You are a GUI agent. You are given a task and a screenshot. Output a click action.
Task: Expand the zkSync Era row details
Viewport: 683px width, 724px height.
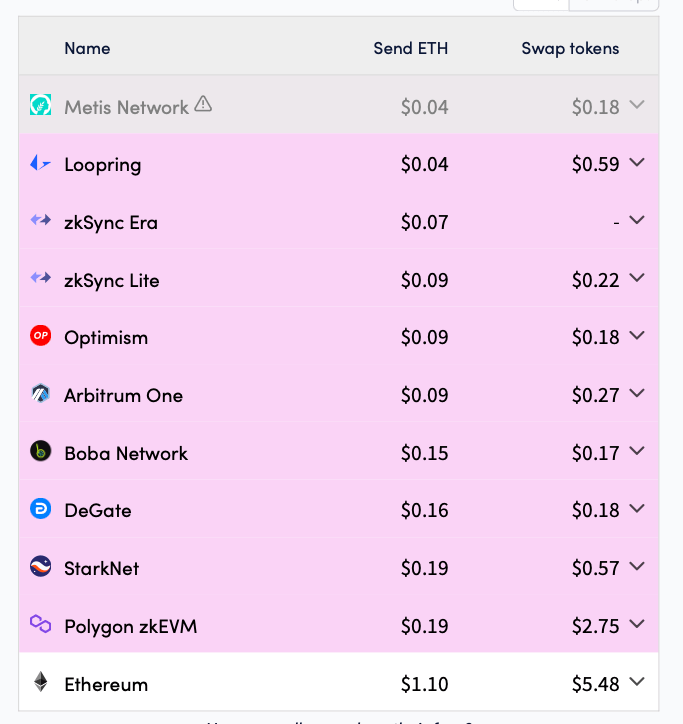637,220
